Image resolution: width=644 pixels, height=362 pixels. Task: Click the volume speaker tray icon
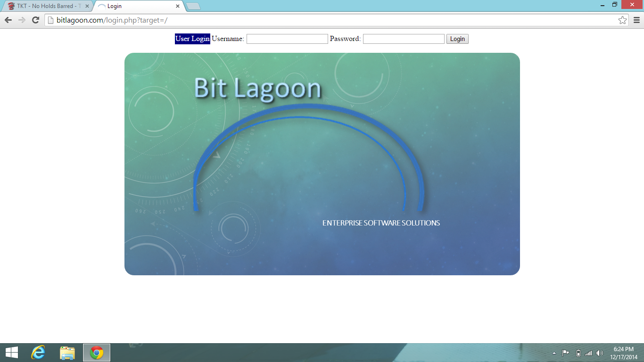tap(600, 353)
